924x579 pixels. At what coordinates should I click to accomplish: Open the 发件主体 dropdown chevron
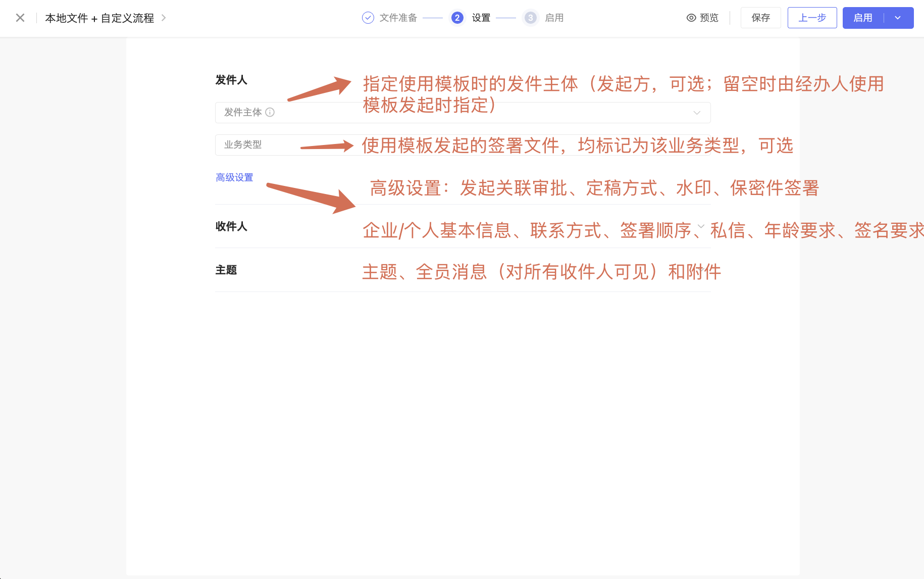[697, 113]
